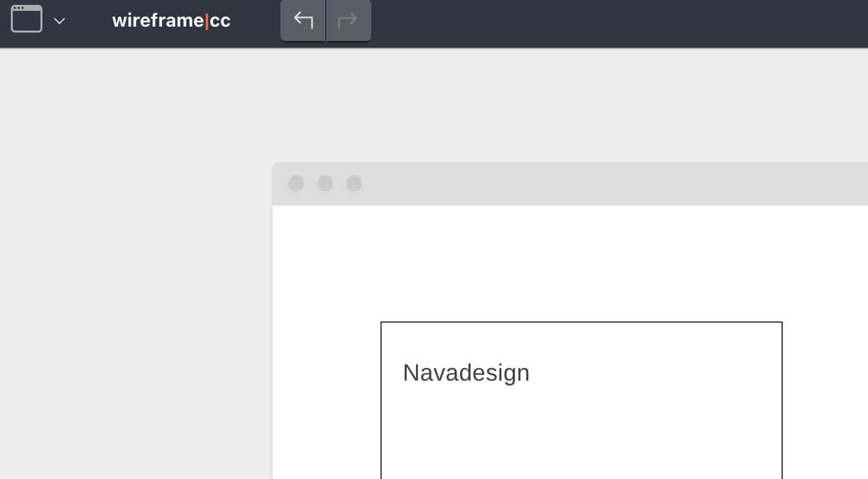Click the greyed-out redo arrow

pos(348,20)
